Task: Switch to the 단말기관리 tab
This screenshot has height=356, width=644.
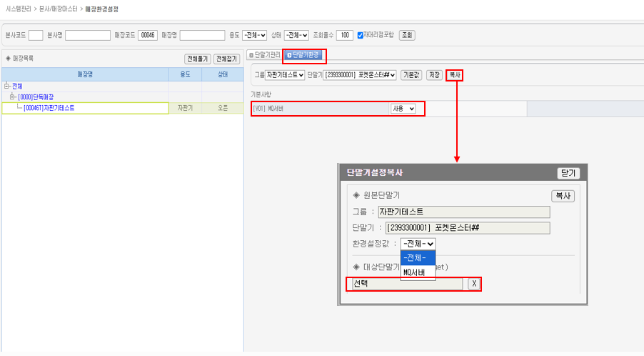Action: [x=264, y=54]
